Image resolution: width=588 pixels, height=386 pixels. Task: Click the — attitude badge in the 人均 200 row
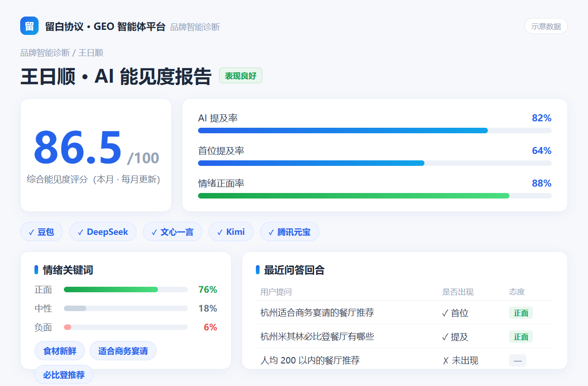(x=518, y=361)
